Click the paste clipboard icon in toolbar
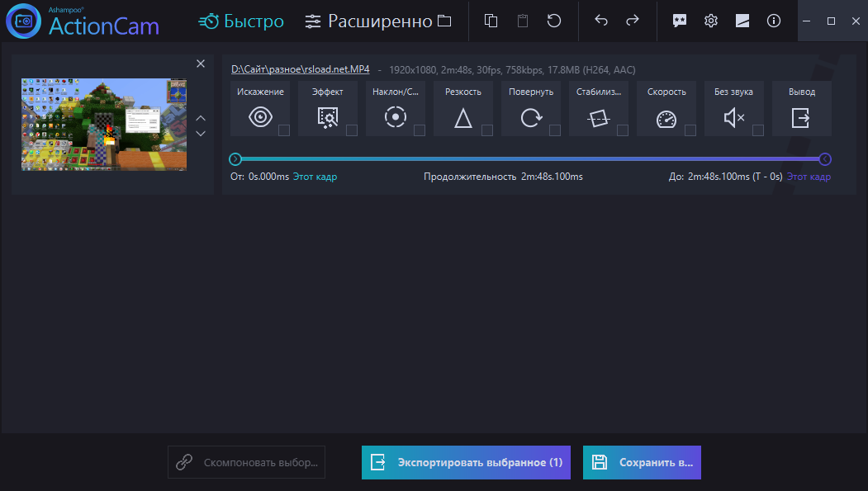Screen dimensions: 868x491 click(x=523, y=21)
